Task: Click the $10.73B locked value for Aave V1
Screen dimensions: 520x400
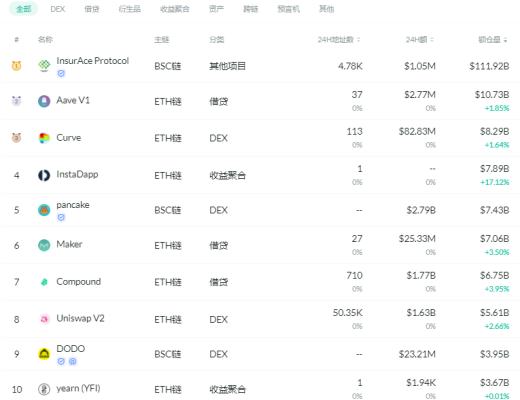Action: pos(492,95)
